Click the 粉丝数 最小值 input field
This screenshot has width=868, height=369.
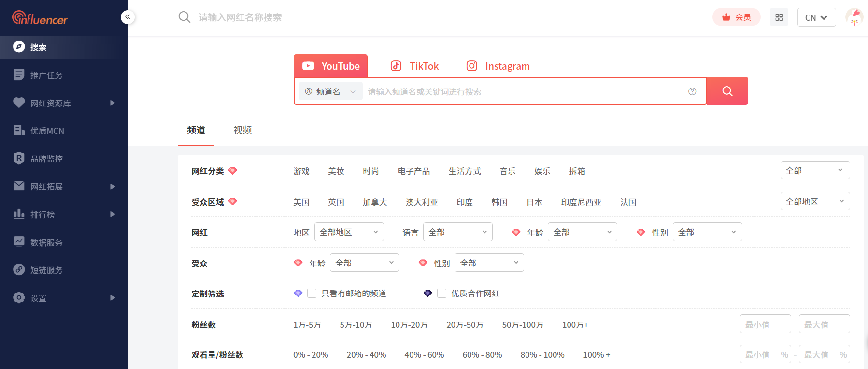765,325
